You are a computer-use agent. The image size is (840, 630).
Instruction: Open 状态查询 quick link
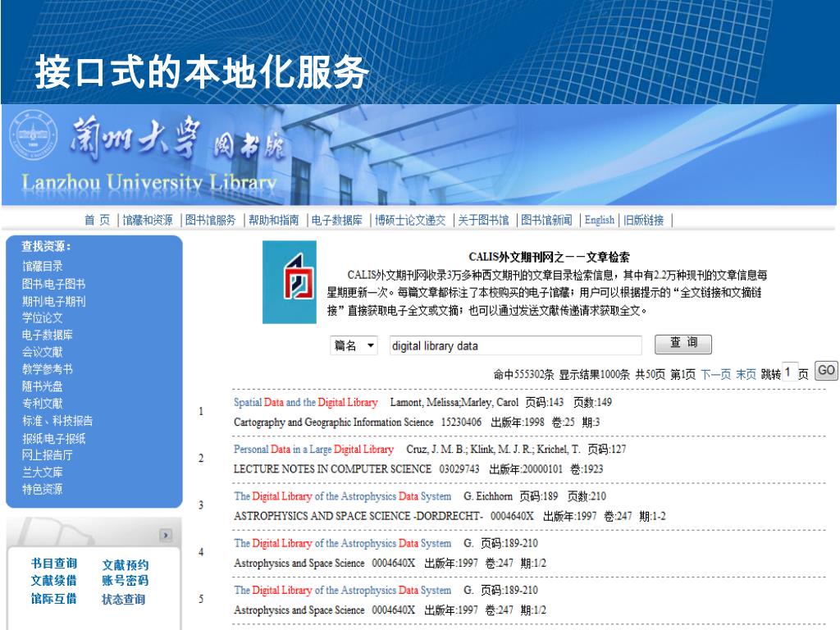[x=124, y=600]
